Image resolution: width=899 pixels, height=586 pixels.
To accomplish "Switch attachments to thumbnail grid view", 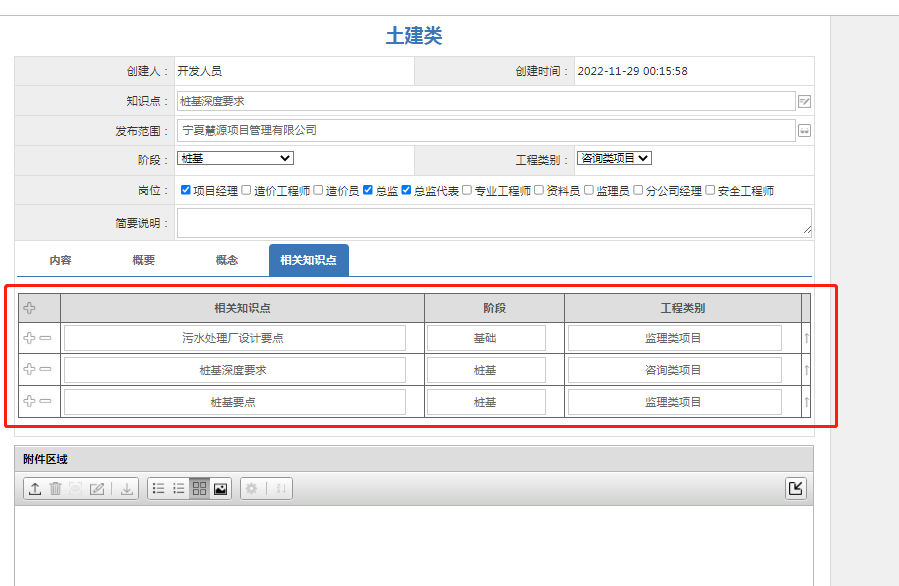I will (x=200, y=489).
